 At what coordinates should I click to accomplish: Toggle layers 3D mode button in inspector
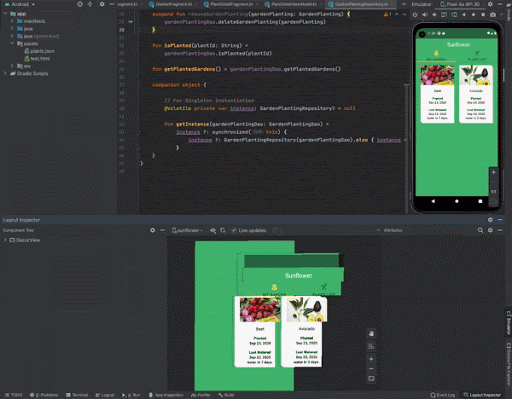coord(371,346)
